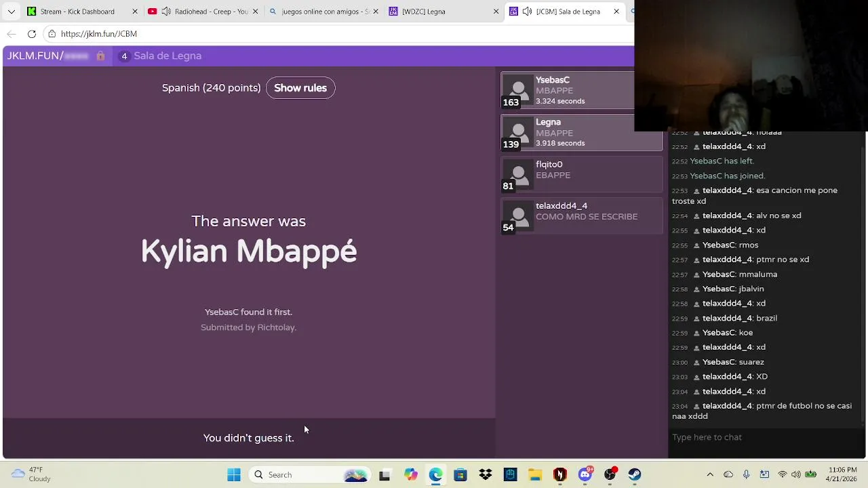
Task: Click the microphone tray icon
Action: 746,474
